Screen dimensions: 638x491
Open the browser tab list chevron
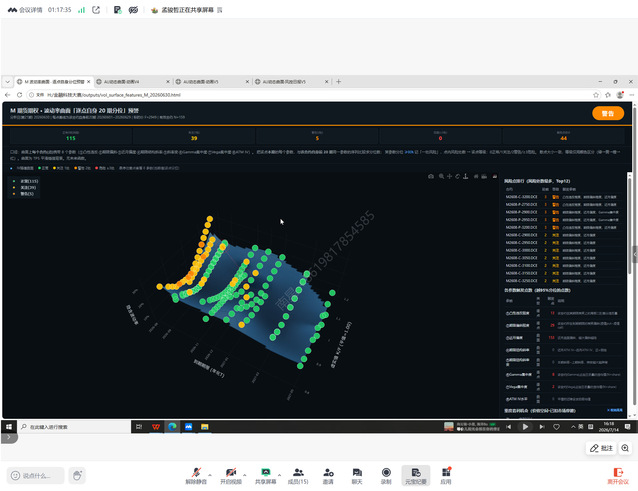click(x=7, y=82)
